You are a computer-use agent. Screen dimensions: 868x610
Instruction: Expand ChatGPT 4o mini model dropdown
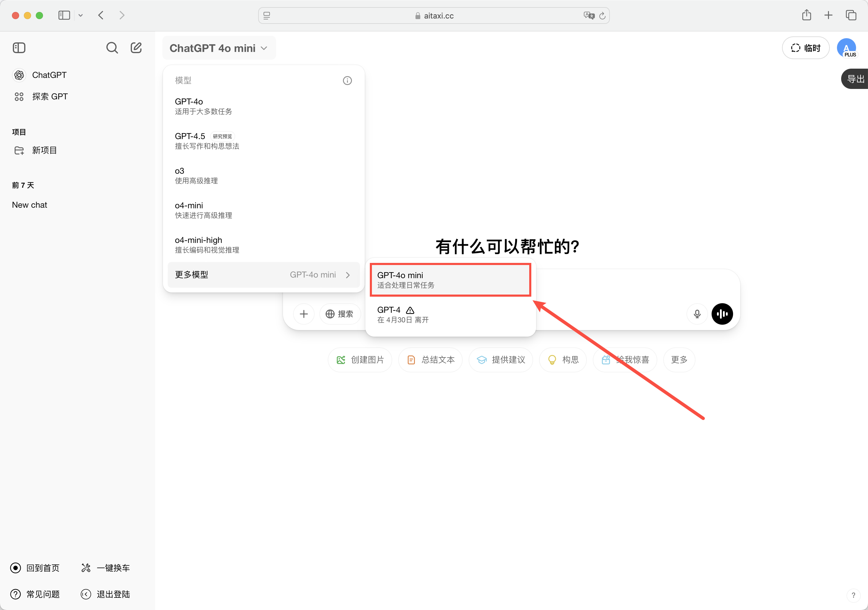(219, 48)
